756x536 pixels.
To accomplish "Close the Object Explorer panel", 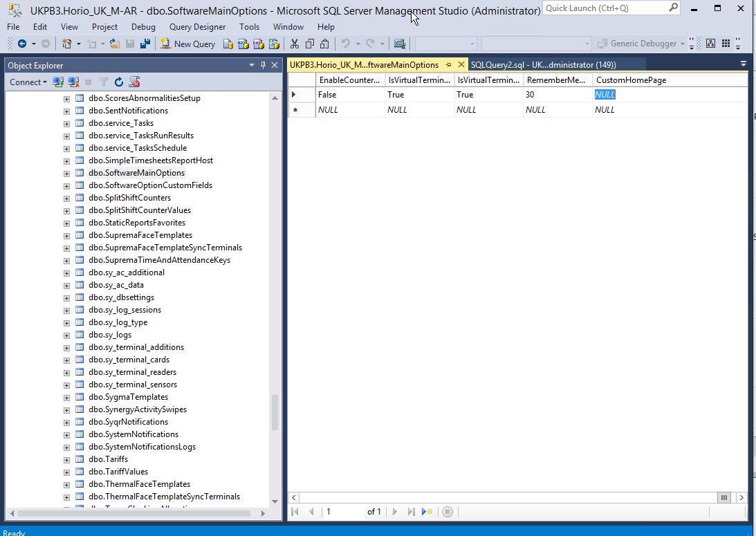I will pyautogui.click(x=275, y=65).
